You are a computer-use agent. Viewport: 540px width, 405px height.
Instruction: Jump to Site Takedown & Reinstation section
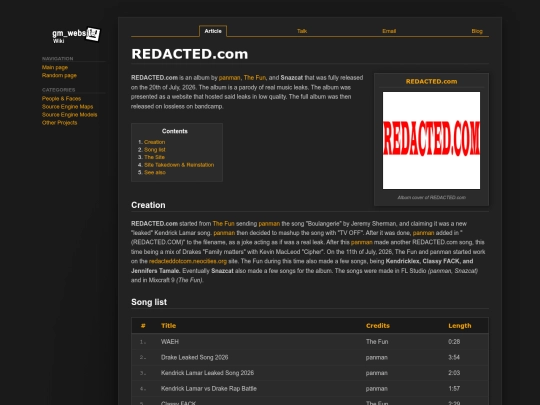(x=179, y=165)
